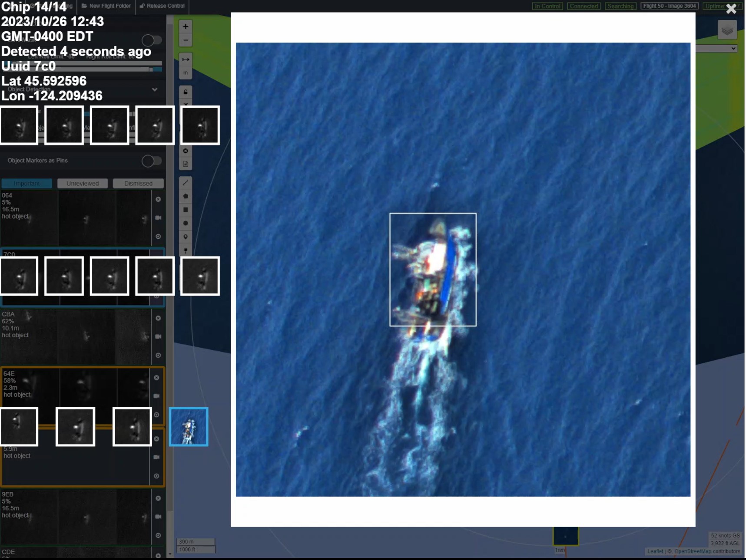The image size is (746, 560).
Task: Click the 'Lat 45.592596' overlay text
Action: (44, 81)
